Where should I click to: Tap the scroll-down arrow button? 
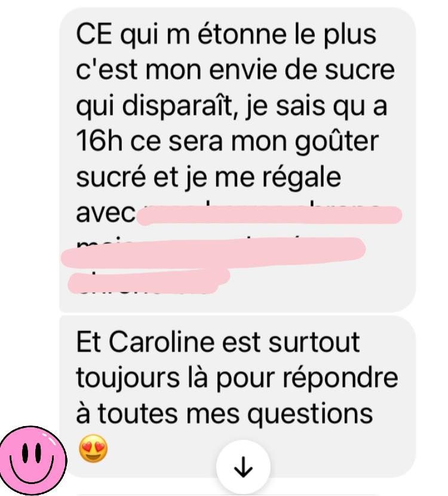(x=243, y=467)
